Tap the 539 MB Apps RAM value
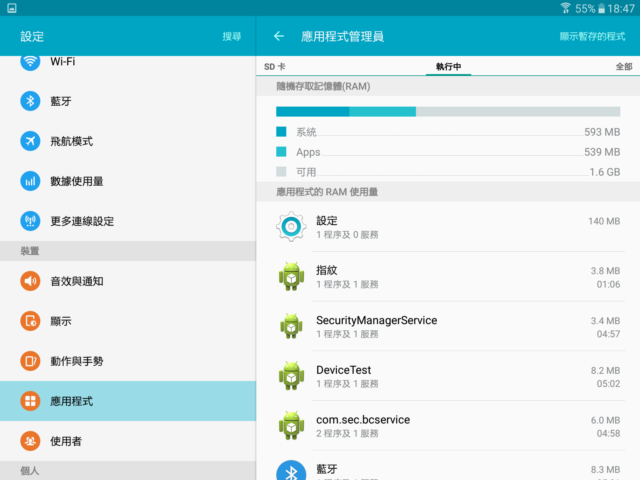This screenshot has height=480, width=640. [x=602, y=152]
